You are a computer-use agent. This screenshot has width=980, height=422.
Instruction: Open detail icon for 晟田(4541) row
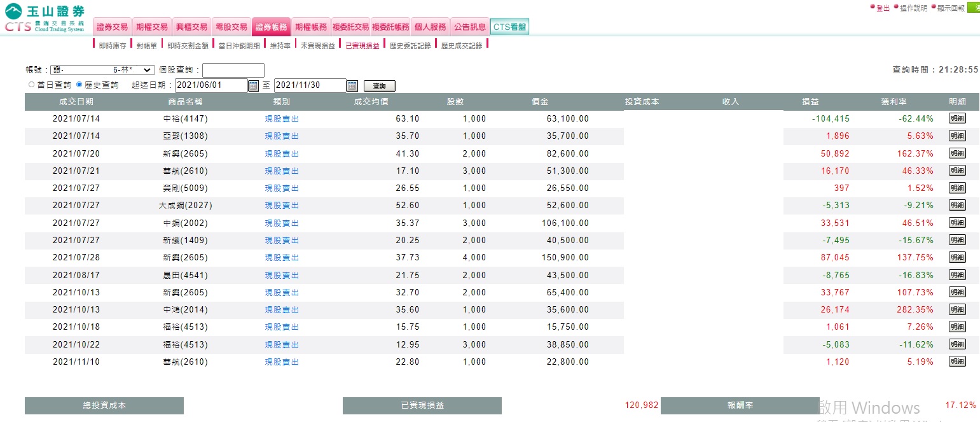click(957, 274)
